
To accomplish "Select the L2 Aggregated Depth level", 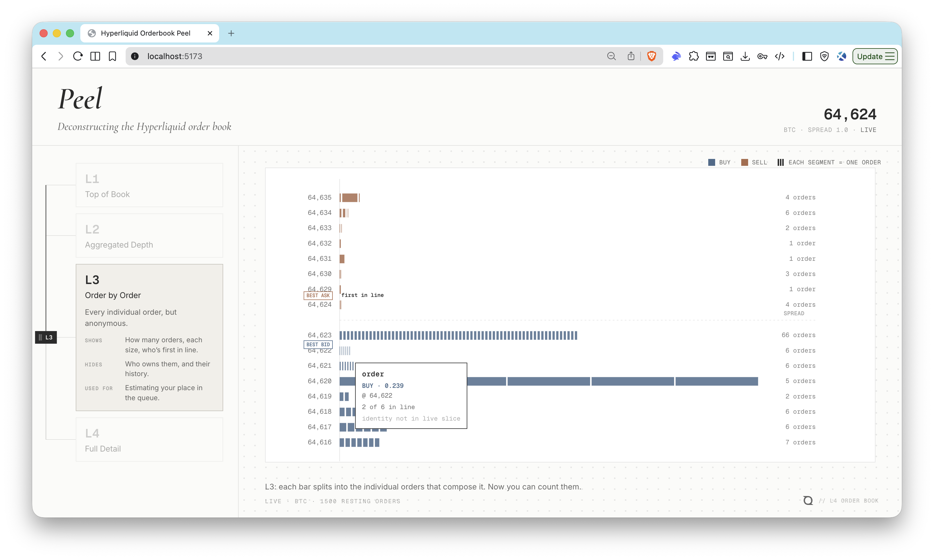I will point(149,236).
